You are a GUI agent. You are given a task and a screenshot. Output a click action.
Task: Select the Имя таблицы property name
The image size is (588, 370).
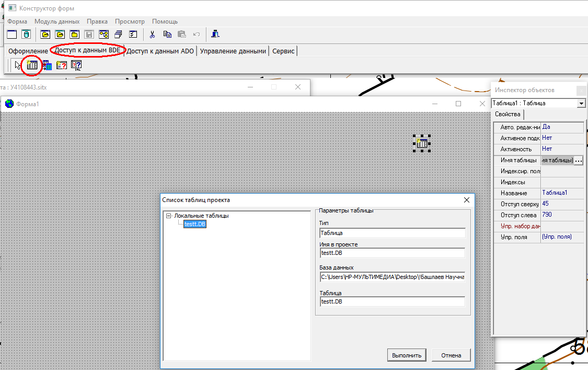(x=518, y=160)
